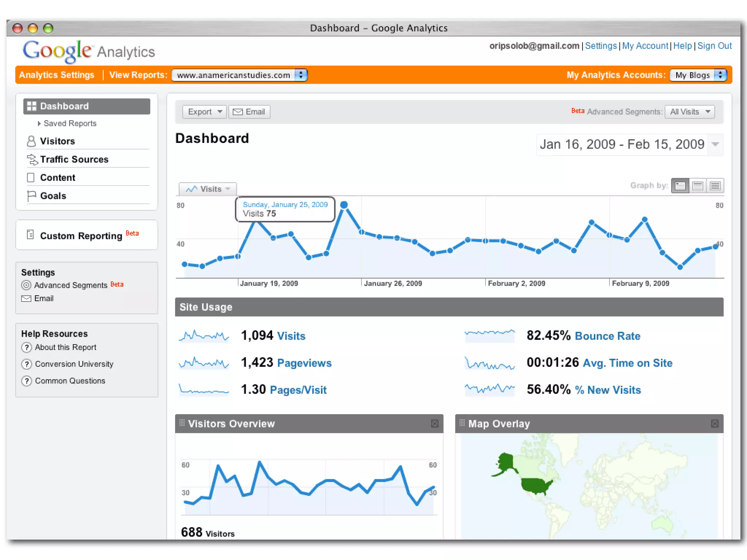Viewport: 747px width, 560px height.
Task: Open the View Reports site dropdown
Action: (240, 75)
